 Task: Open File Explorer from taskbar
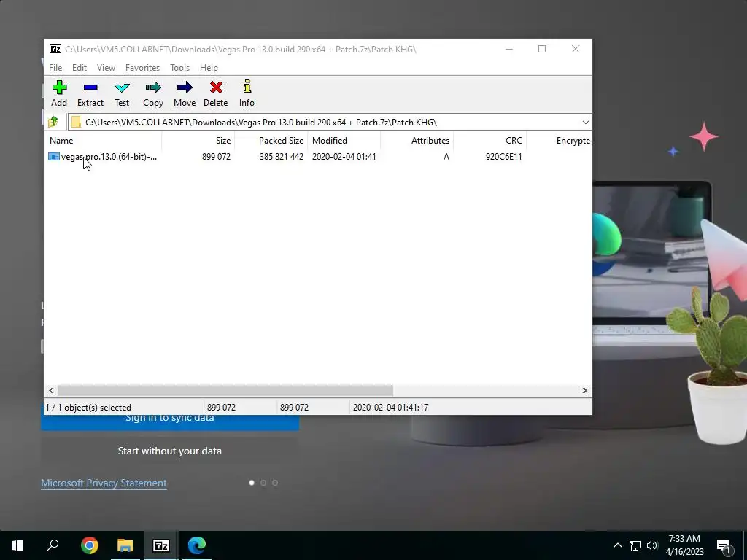point(125,545)
